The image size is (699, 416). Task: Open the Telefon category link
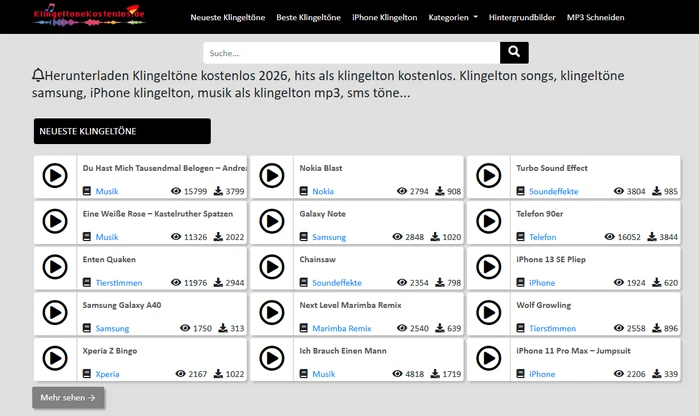tap(543, 237)
